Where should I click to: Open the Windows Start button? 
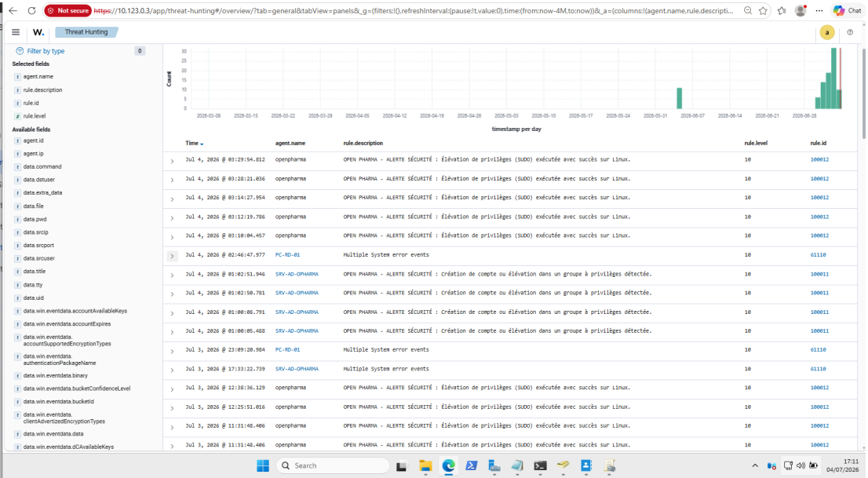pos(263,465)
